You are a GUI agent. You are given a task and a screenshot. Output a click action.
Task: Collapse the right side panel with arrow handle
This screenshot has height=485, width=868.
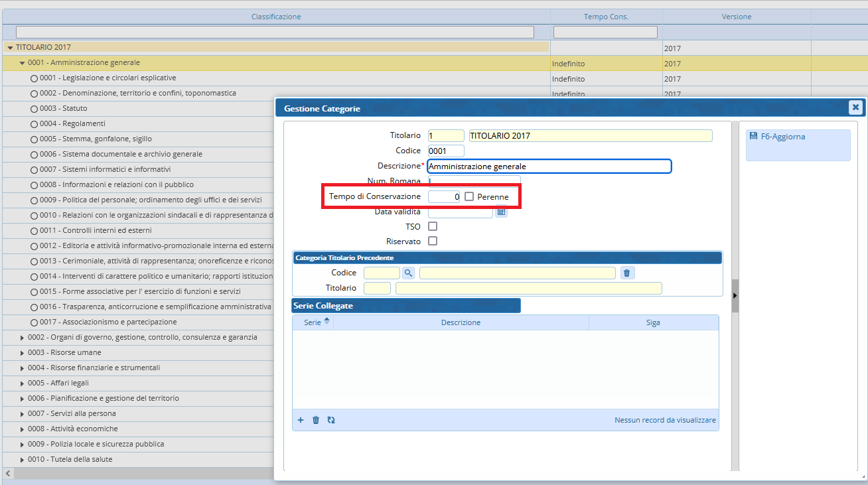pos(735,296)
